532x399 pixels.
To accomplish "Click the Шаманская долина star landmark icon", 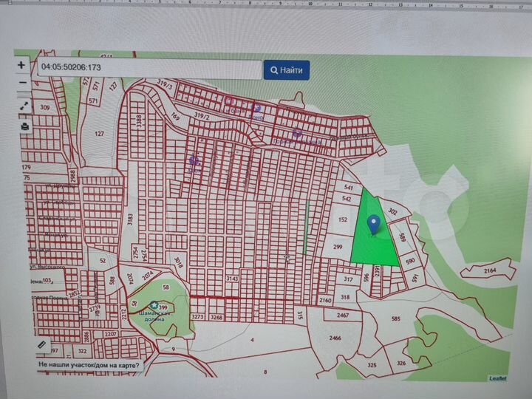I will click(154, 305).
